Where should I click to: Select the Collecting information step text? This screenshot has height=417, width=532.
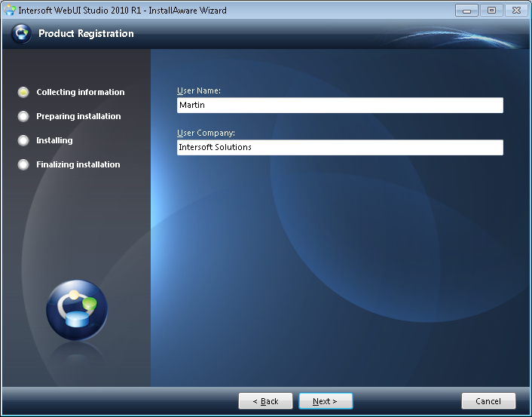81,92
